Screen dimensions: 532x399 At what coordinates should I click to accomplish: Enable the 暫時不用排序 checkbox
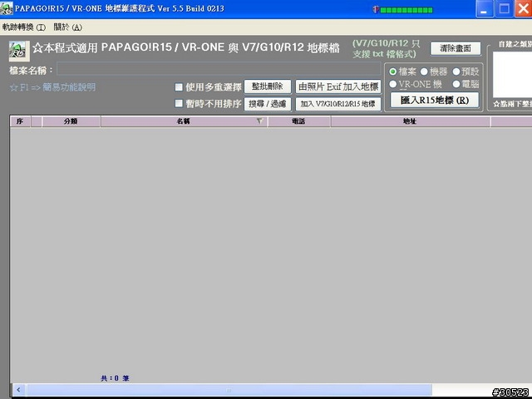pos(179,103)
